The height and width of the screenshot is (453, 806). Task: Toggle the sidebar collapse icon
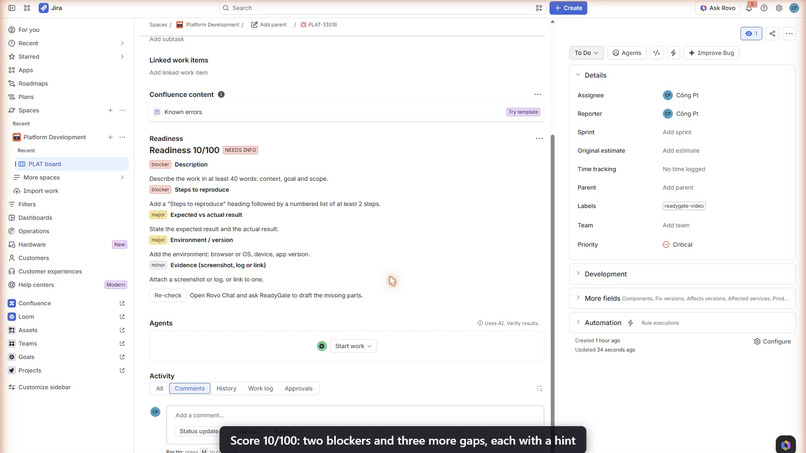[11, 8]
